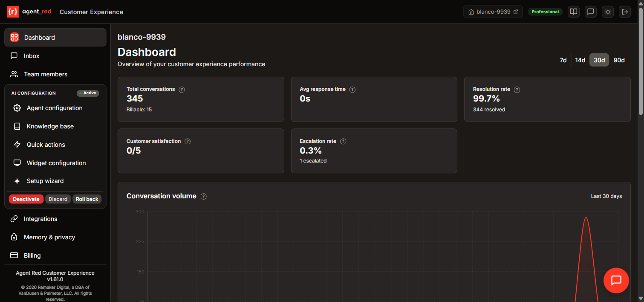
Task: Toggle the Active status badge
Action: click(88, 93)
